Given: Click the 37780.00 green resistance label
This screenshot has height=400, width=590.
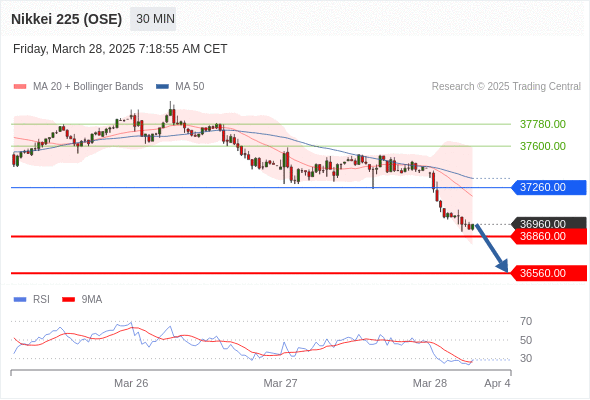Looking at the screenshot, I should pyautogui.click(x=543, y=124).
